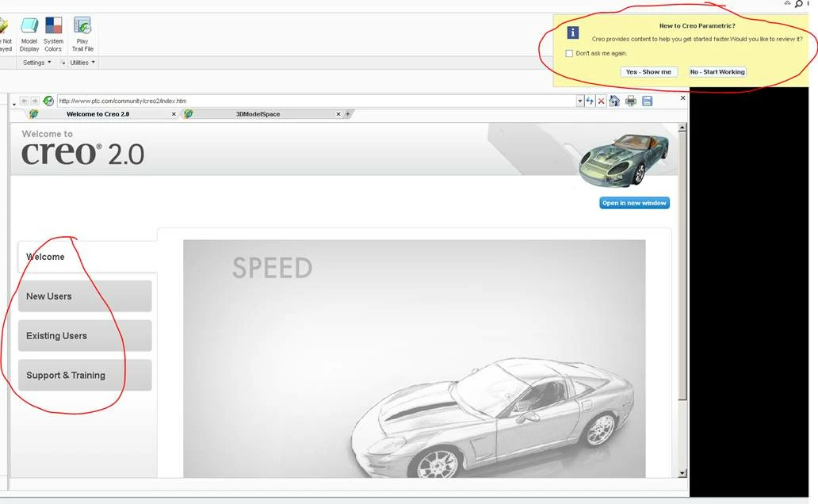Close the Welcome to Creo 2.0 tab
The width and height of the screenshot is (818, 504).
(174, 114)
